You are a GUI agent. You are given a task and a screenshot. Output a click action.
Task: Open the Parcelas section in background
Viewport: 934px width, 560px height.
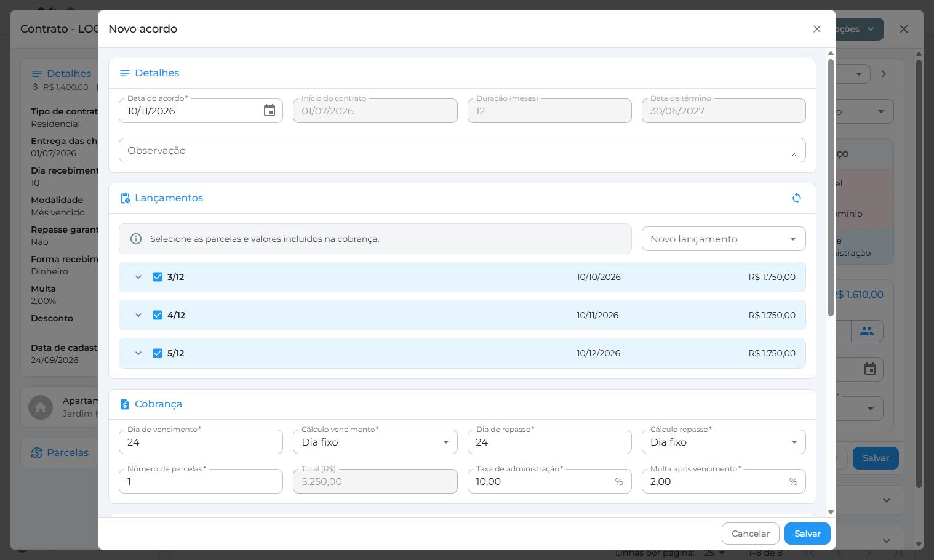tap(60, 453)
